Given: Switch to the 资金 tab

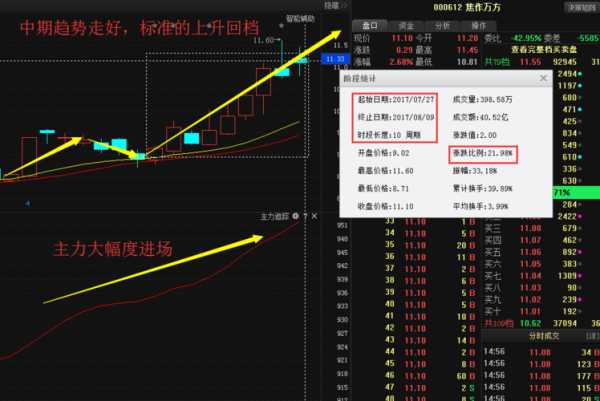Looking at the screenshot, I should [406, 26].
